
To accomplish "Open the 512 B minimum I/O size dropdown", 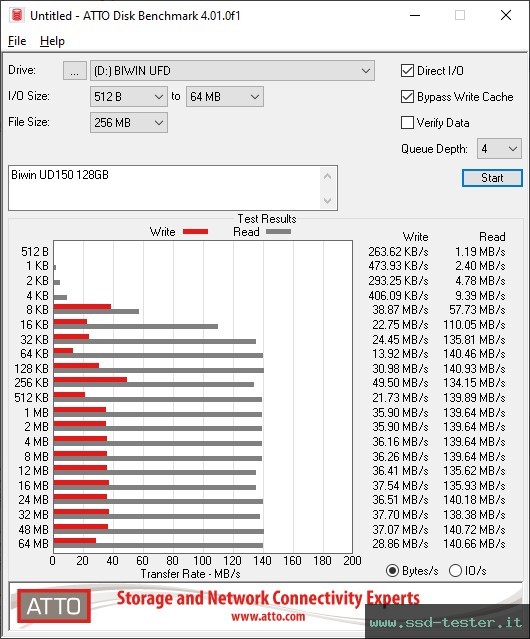I will pyautogui.click(x=129, y=97).
